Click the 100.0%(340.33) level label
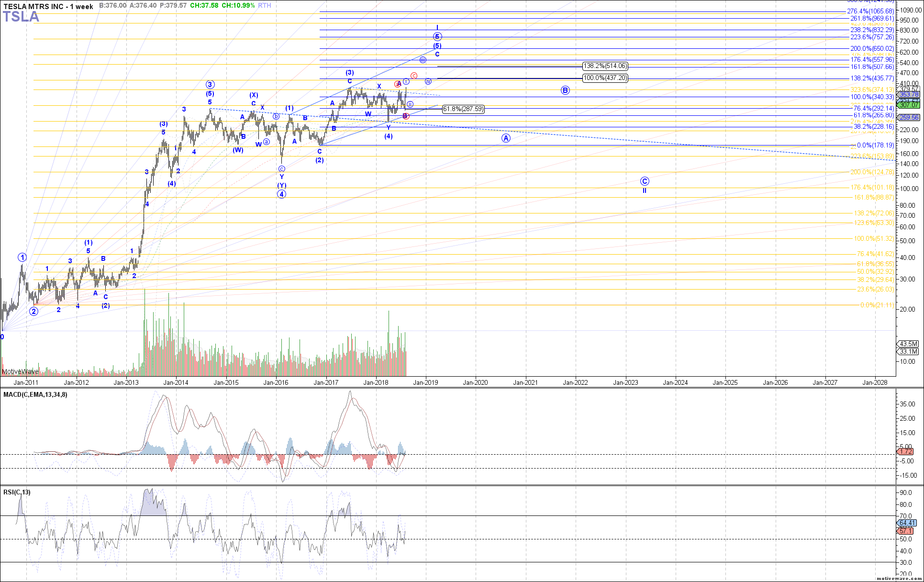924x582 pixels. coord(872,97)
